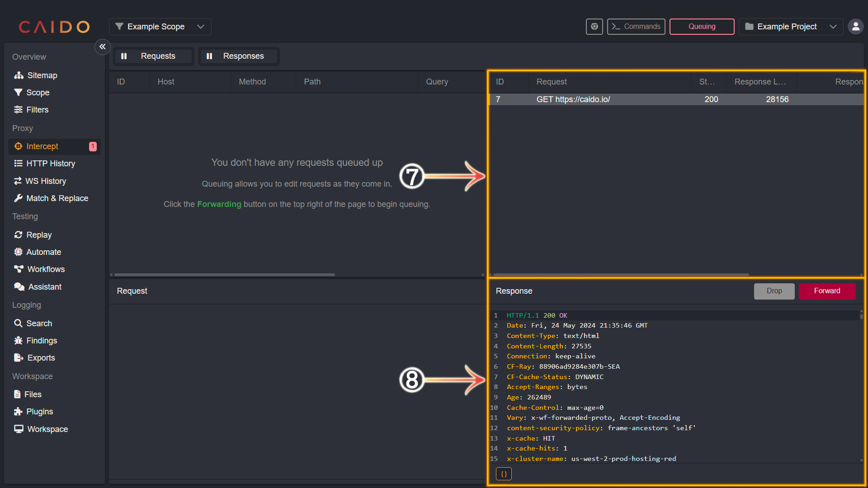Screen dimensions: 868x488
Task: Toggle Responses interception pause button
Action: 239,56
